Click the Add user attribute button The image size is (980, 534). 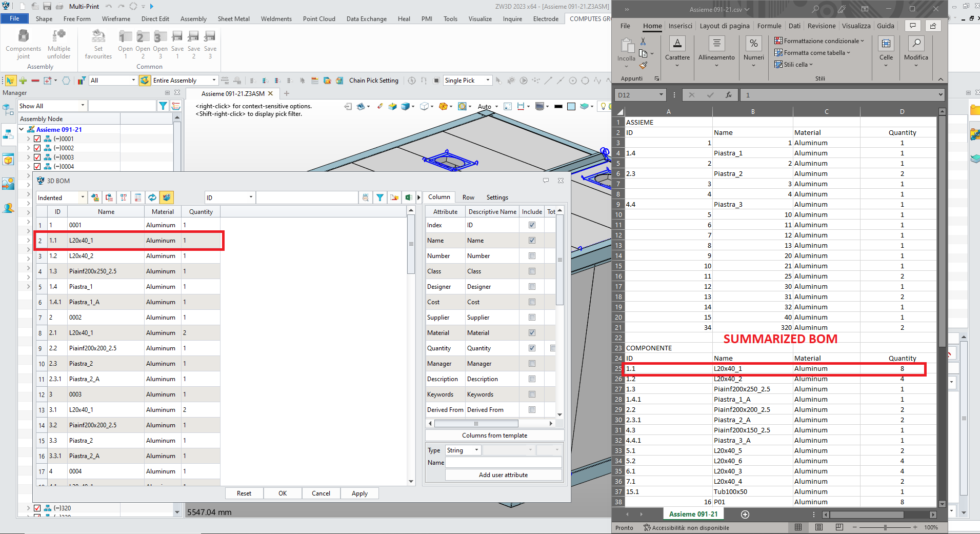tap(503, 475)
